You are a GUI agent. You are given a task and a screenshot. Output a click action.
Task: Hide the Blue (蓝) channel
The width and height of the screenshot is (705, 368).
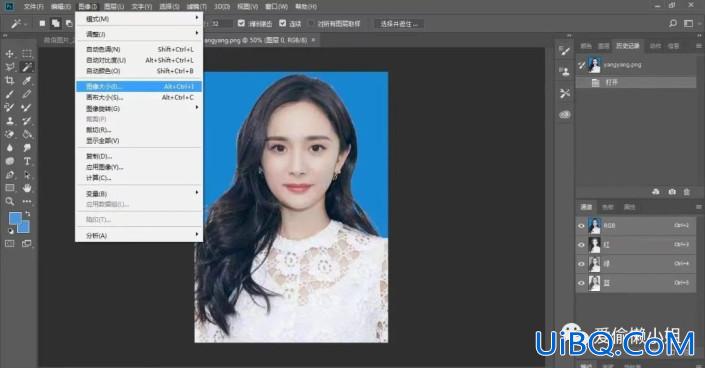coord(581,283)
